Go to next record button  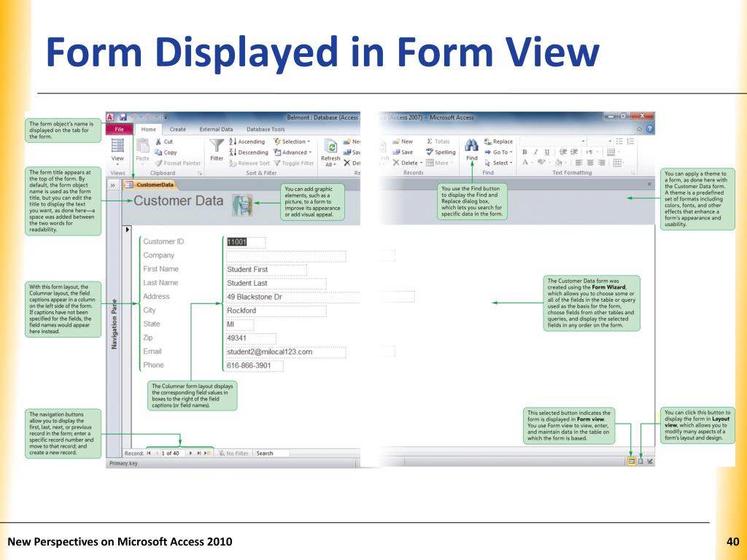(190, 454)
